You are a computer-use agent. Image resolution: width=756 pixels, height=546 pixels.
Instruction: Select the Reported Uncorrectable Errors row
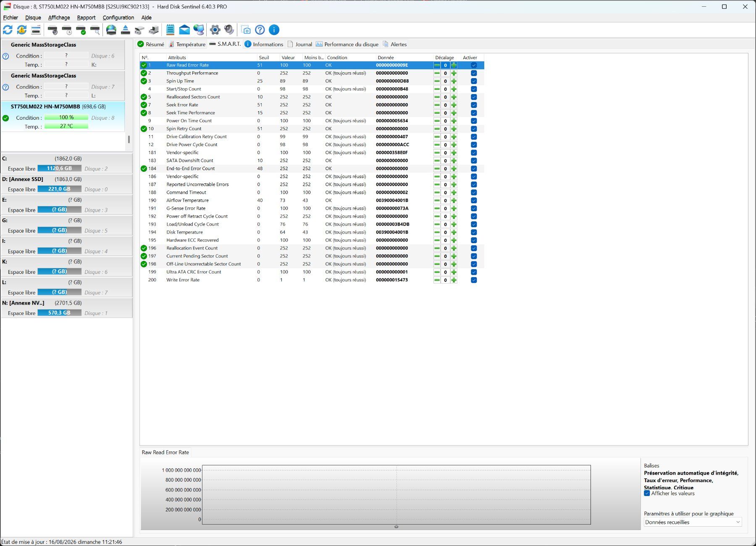312,184
